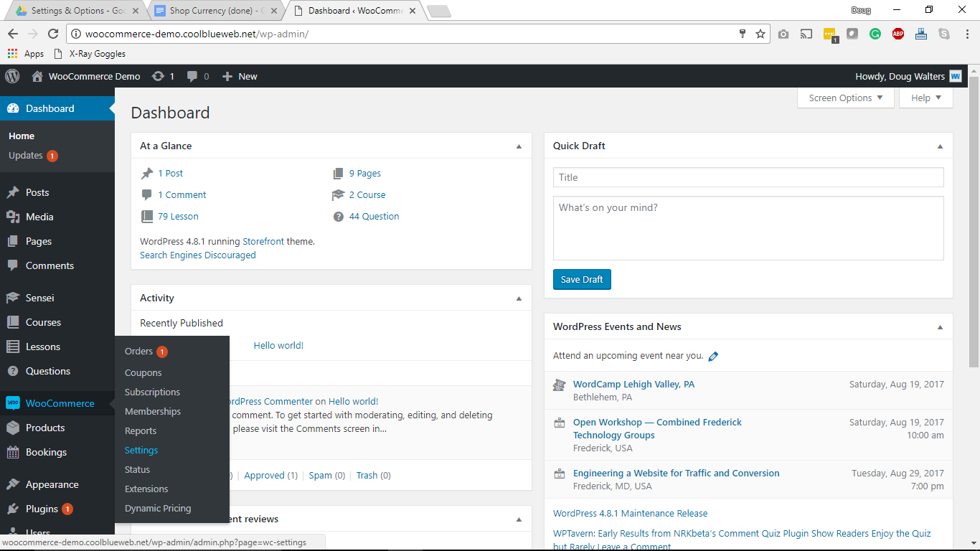This screenshot has width=980, height=551.
Task: Open the 79 Lesson link
Action: [x=179, y=216]
